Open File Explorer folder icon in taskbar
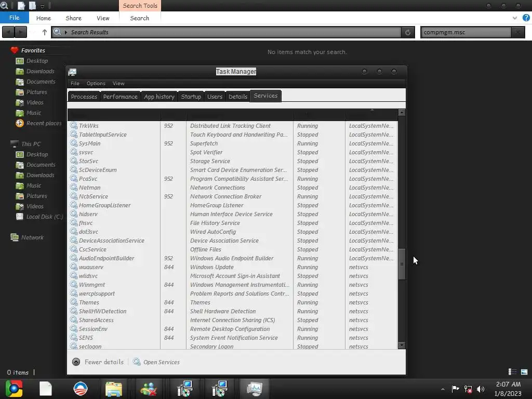The height and width of the screenshot is (399, 532). 114,389
